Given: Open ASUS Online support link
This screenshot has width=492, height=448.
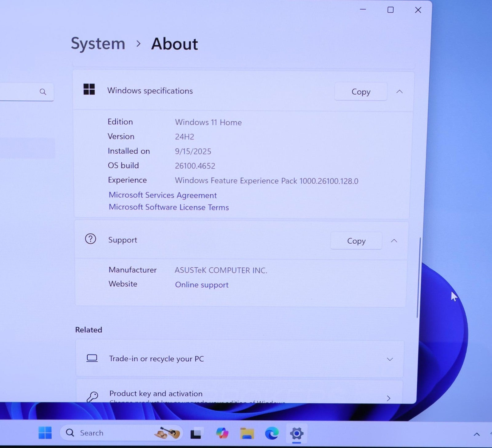Looking at the screenshot, I should click(x=202, y=285).
